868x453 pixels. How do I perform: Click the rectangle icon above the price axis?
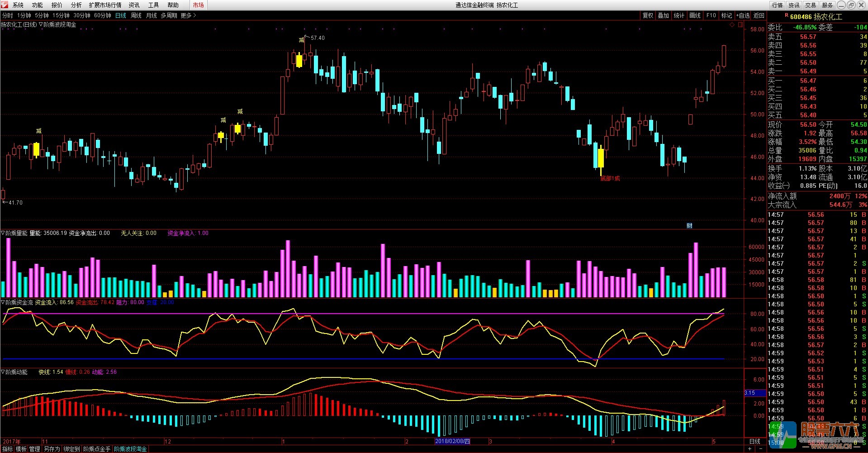tap(740, 25)
